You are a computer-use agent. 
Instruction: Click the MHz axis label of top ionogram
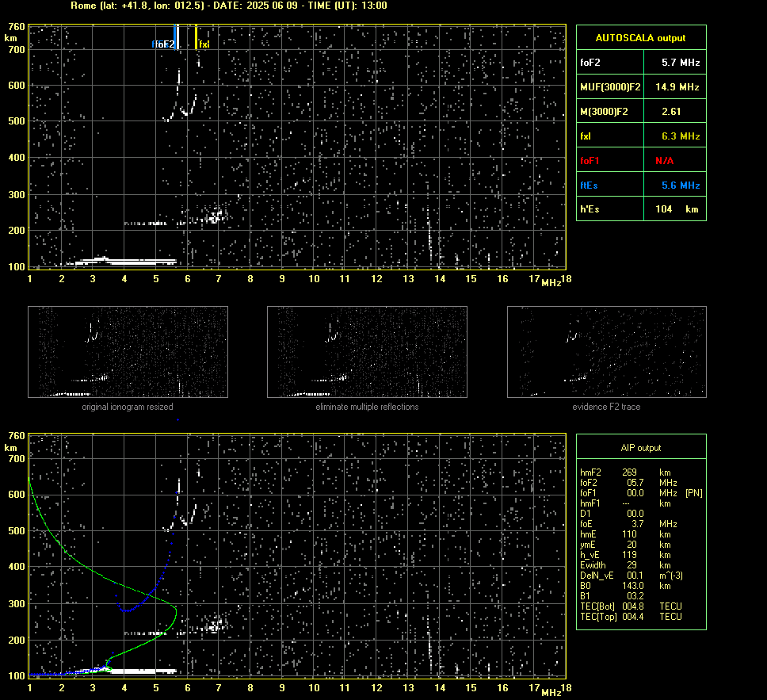click(551, 283)
